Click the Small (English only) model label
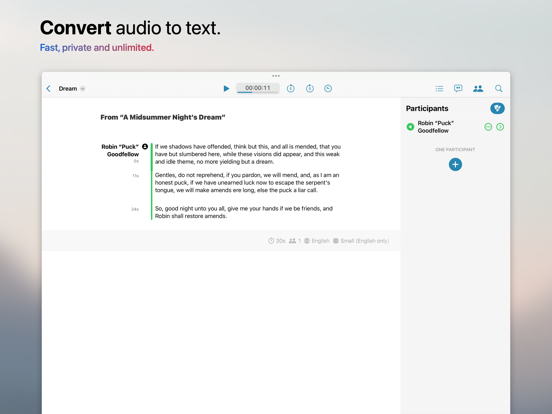 [x=364, y=241]
